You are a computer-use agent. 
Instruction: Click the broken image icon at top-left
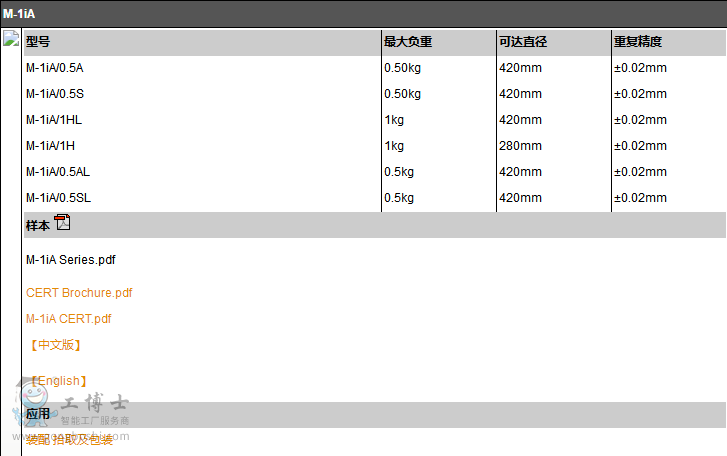click(x=11, y=40)
